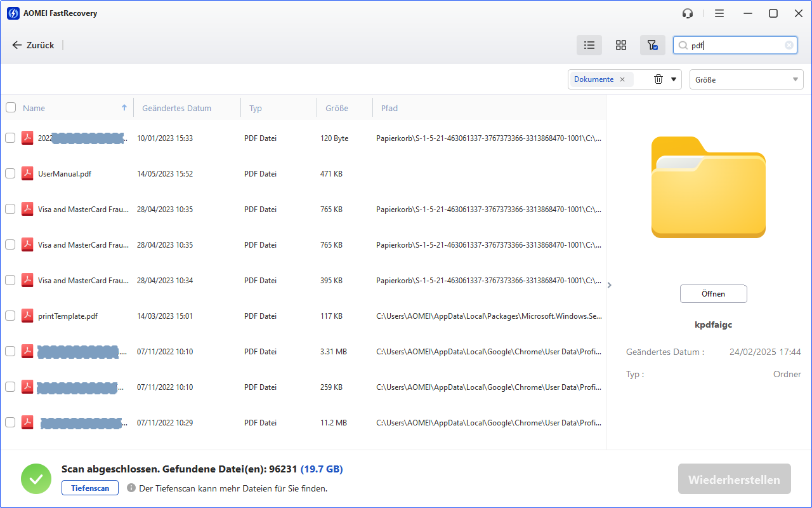Sort by Geändertes Datum column header
Image resolution: width=812 pixels, height=508 pixels.
(177, 108)
